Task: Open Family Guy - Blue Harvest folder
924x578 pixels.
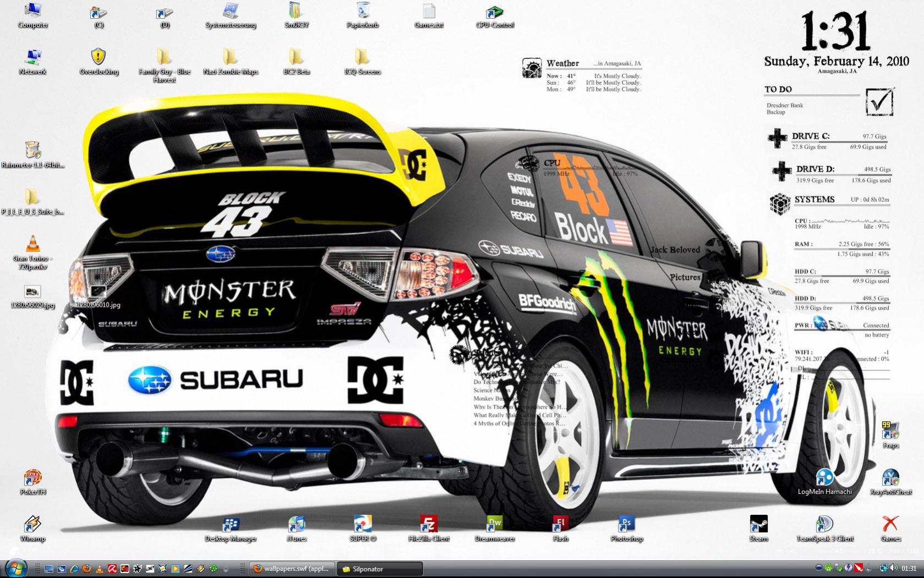Action: click(x=165, y=65)
